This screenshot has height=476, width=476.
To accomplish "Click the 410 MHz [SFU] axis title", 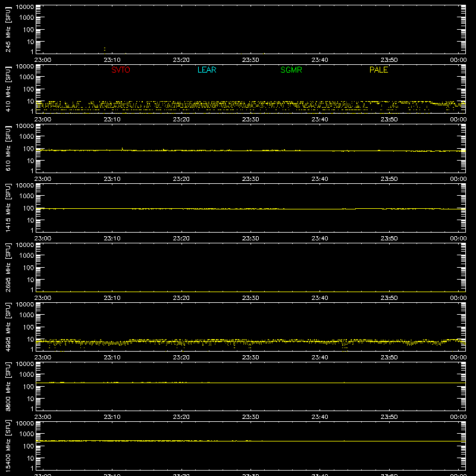I will (x=8, y=89).
